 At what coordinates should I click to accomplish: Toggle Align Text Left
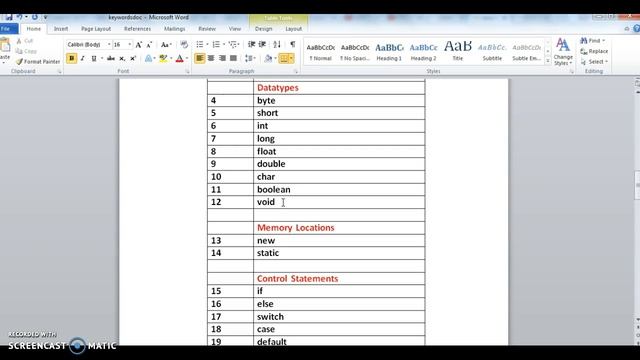[x=200, y=58]
